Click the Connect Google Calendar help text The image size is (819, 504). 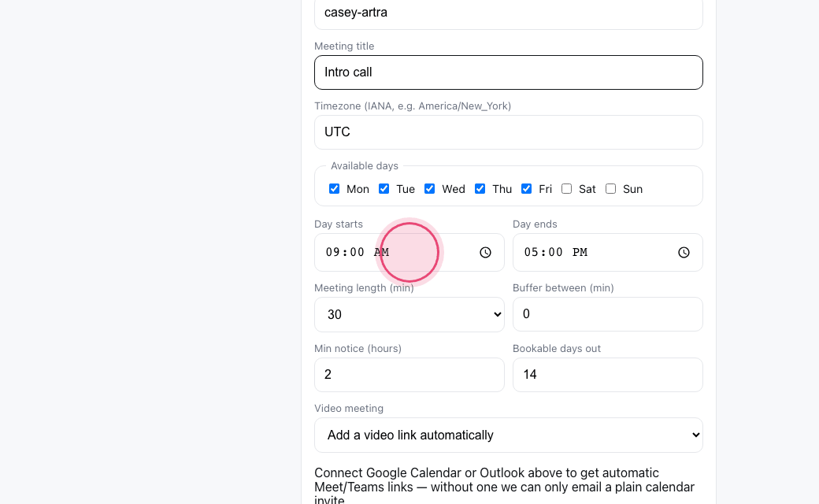(x=505, y=486)
